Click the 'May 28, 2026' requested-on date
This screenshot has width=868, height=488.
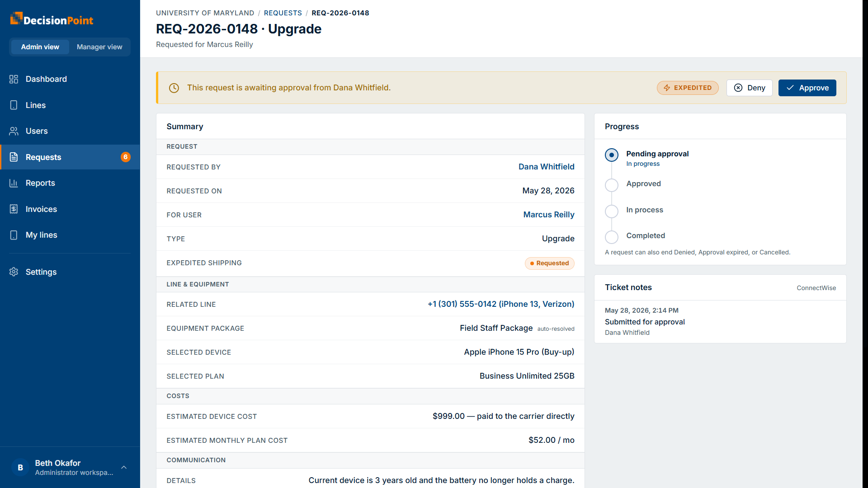(548, 191)
